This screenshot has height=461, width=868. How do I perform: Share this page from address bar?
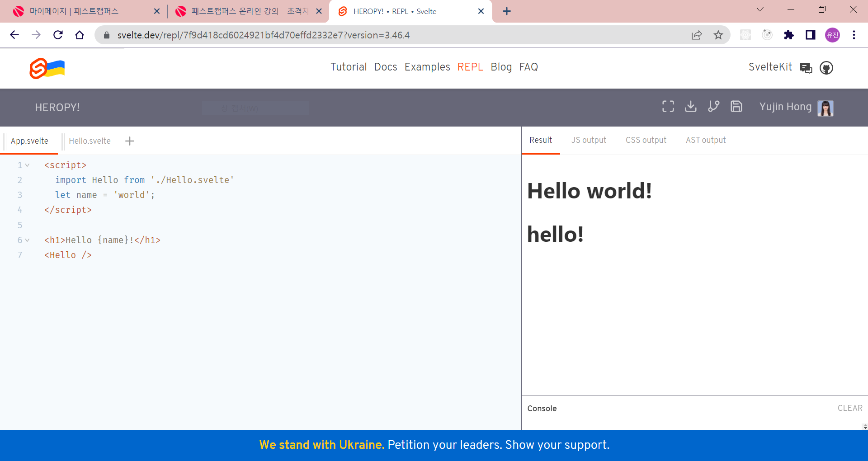(697, 35)
